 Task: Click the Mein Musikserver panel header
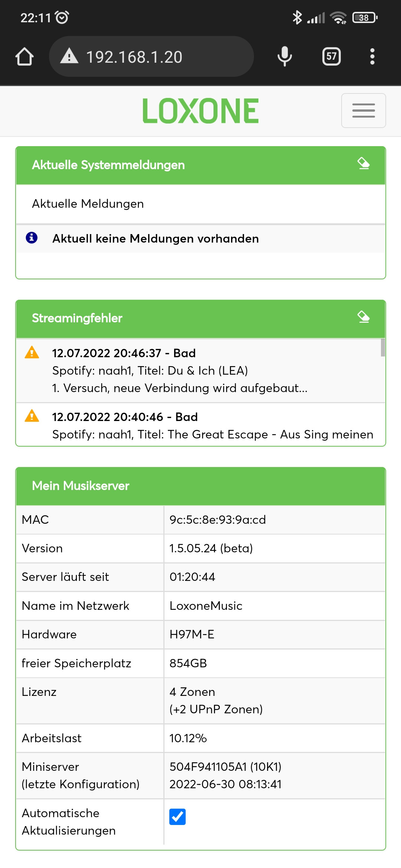200,486
